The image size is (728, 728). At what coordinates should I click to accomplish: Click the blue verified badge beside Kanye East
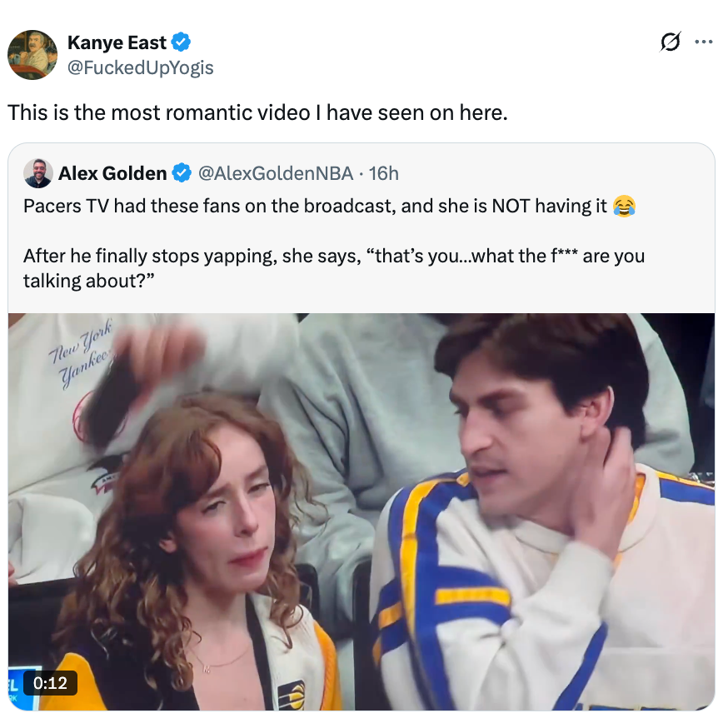(182, 42)
